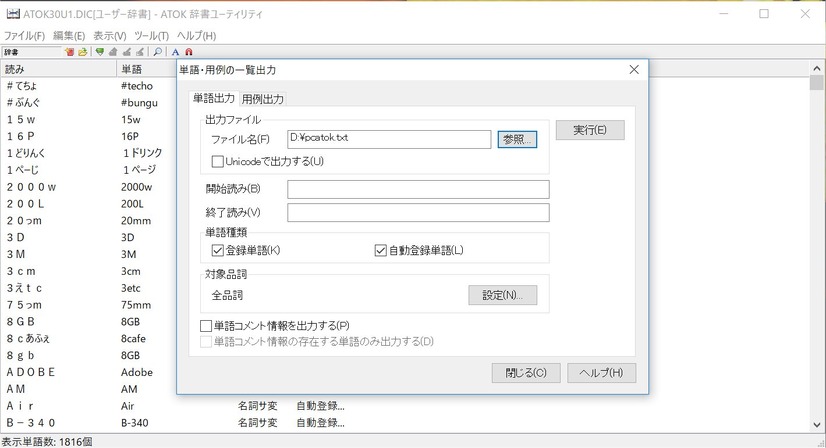This screenshot has width=826, height=448.
Task: Select the row with word 200L
Action: point(88,204)
